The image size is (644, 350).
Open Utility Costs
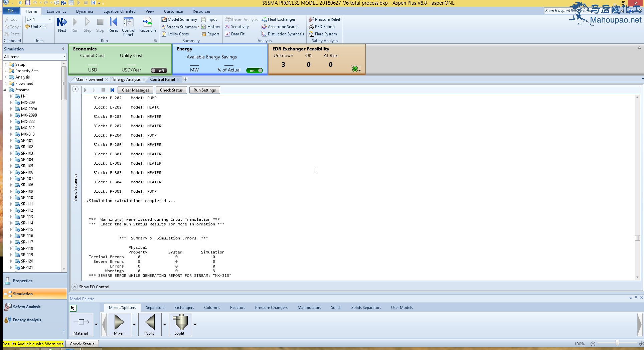coord(175,34)
